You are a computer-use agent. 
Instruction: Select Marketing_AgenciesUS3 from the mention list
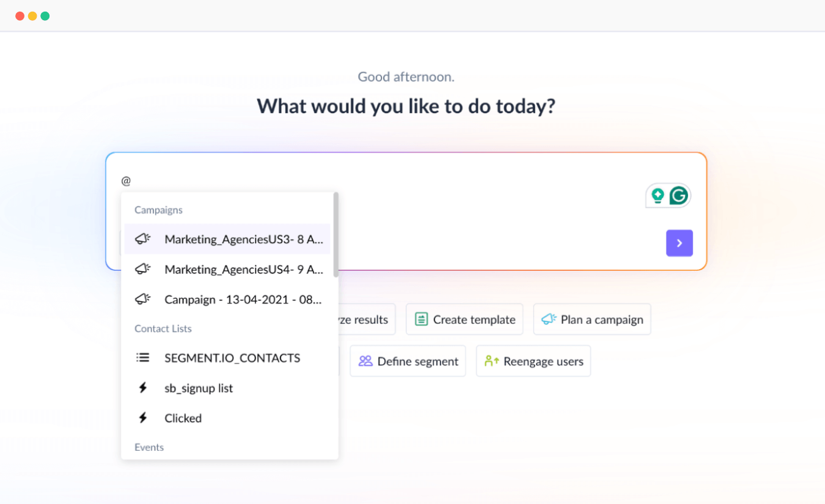243,239
